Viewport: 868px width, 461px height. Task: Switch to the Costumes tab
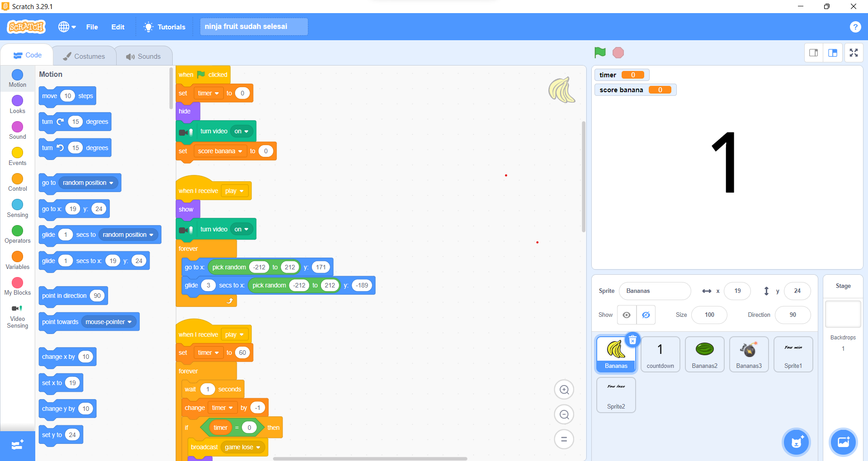84,56
